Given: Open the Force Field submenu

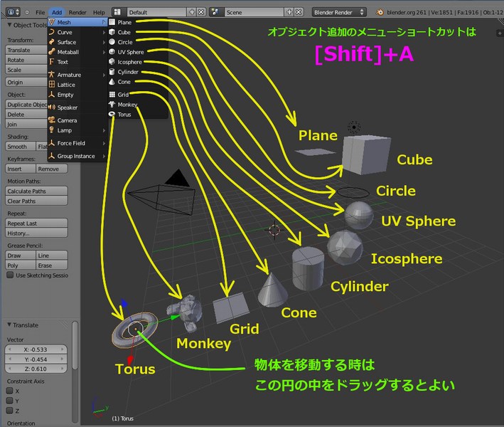Looking at the screenshot, I should coord(77,143).
